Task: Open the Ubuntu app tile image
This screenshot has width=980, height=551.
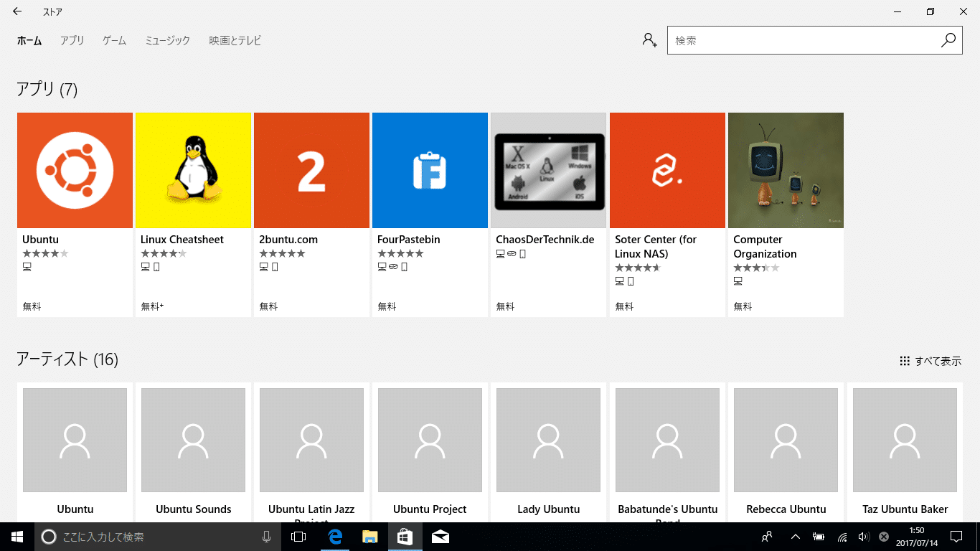Action: [x=75, y=170]
